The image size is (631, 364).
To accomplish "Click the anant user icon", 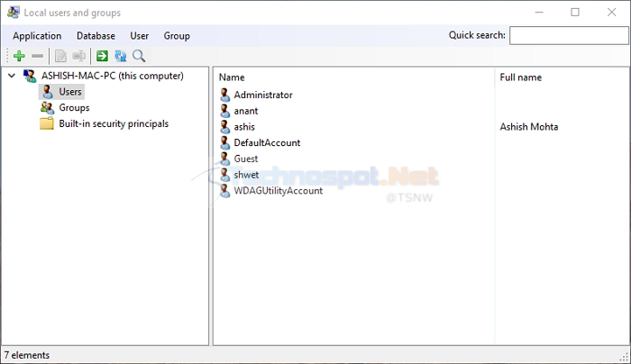I will 225,111.
